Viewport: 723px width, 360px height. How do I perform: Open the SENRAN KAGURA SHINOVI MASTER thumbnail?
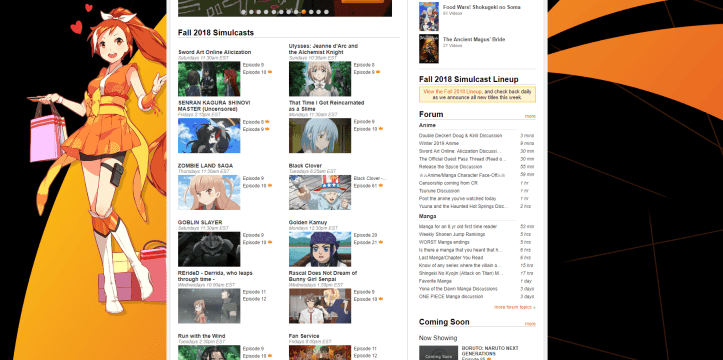209,136
